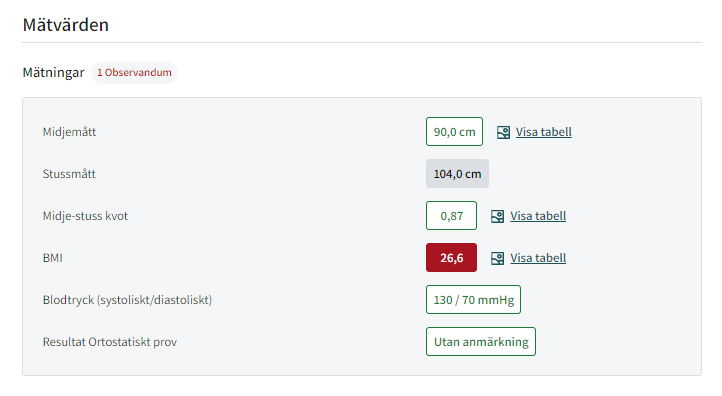The width and height of the screenshot is (722, 396).
Task: Select the 130 / 70 mmHg value
Action: (x=473, y=300)
